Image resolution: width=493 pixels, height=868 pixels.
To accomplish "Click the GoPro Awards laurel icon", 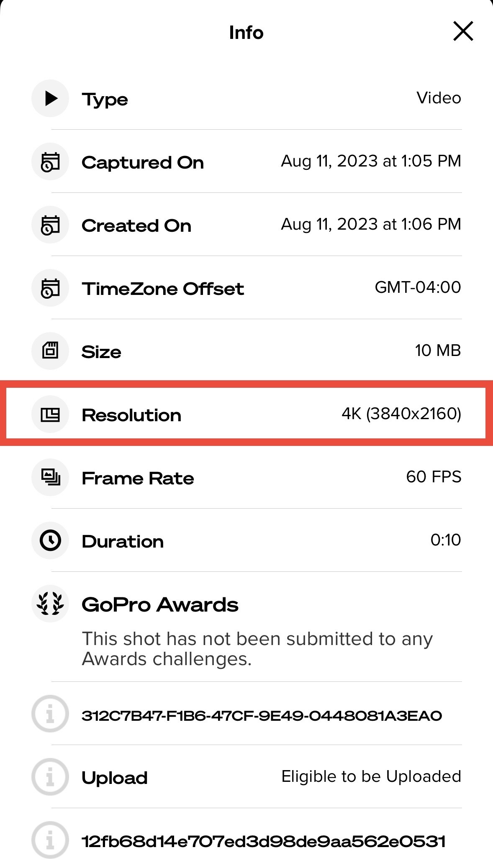I will click(x=50, y=604).
